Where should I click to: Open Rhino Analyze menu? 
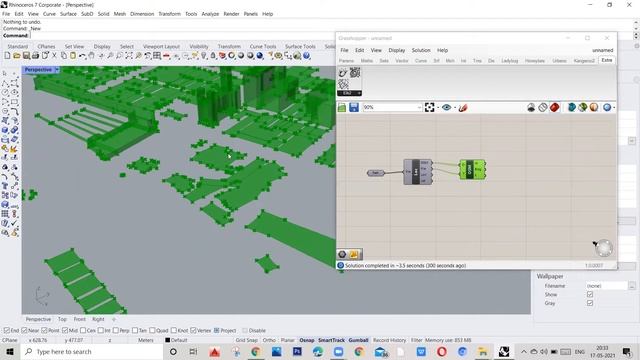pos(210,14)
